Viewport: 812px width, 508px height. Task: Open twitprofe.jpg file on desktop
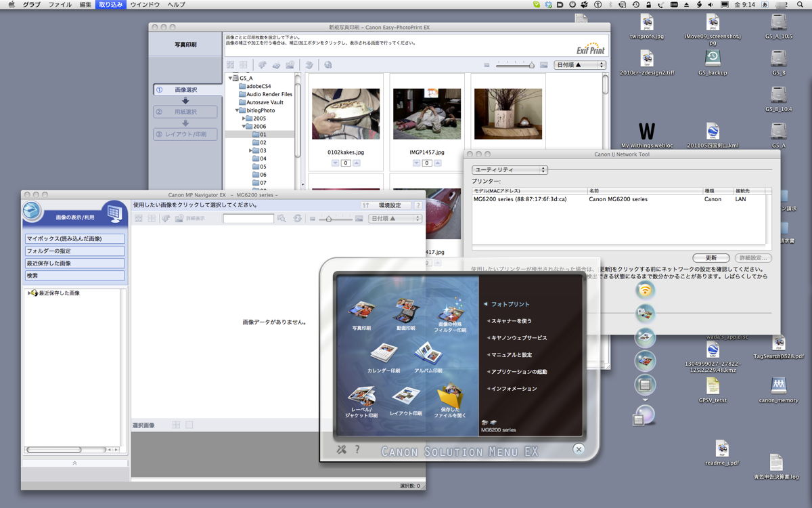[647, 22]
